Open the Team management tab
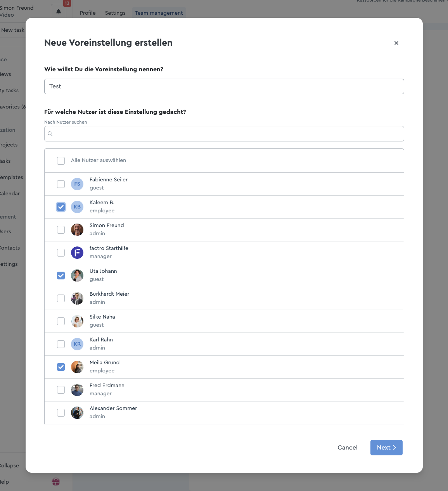 click(159, 13)
